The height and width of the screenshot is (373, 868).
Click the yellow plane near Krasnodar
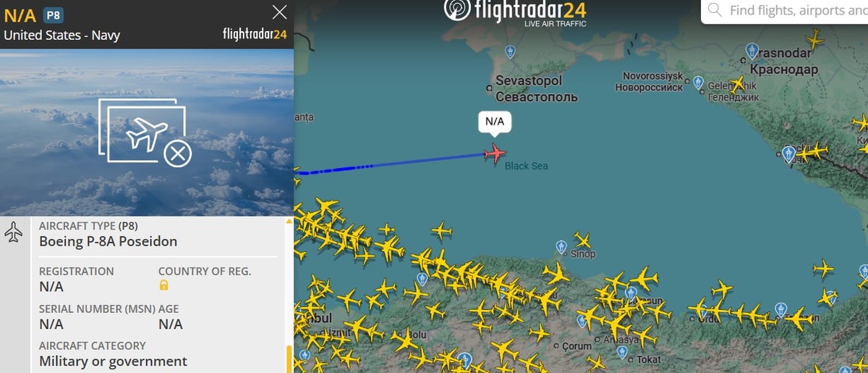tap(814, 38)
